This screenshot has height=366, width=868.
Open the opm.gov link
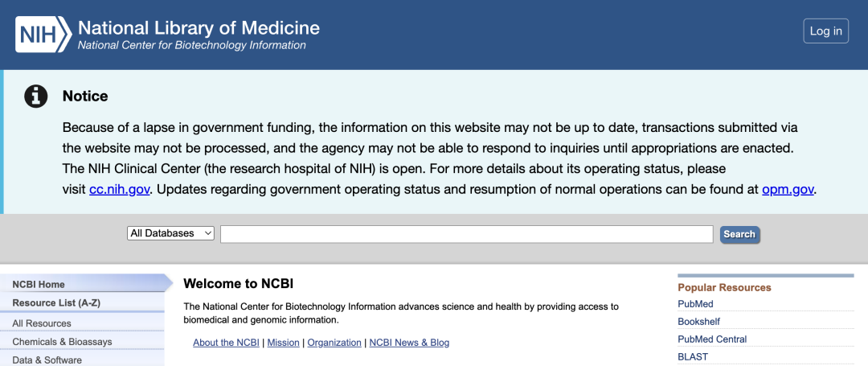pyautogui.click(x=788, y=190)
